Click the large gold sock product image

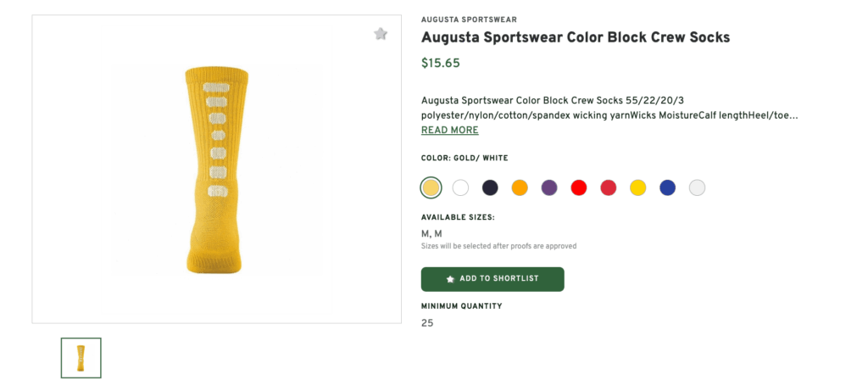216,170
